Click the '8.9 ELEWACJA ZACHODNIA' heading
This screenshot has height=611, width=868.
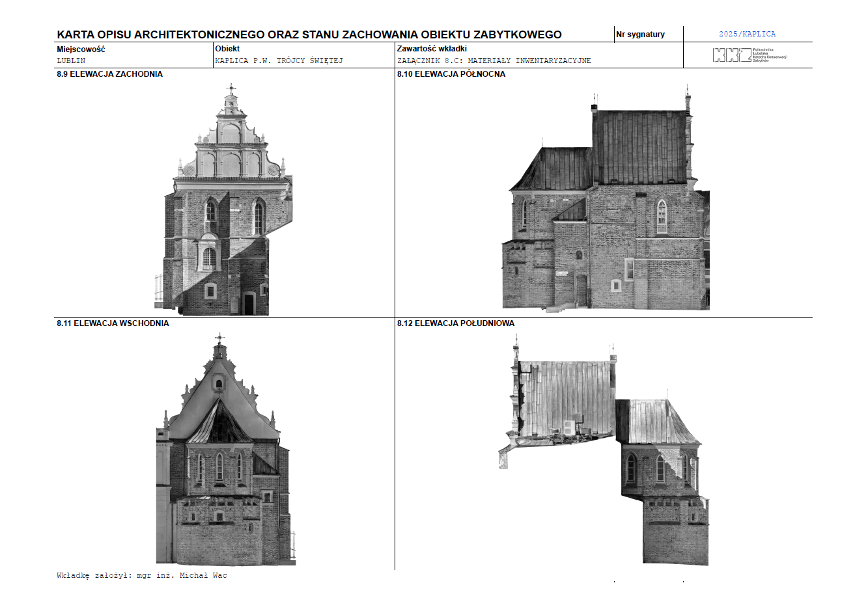point(109,74)
